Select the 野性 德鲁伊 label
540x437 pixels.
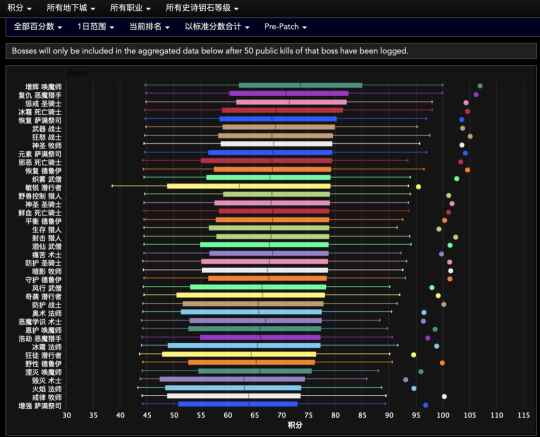point(43,364)
